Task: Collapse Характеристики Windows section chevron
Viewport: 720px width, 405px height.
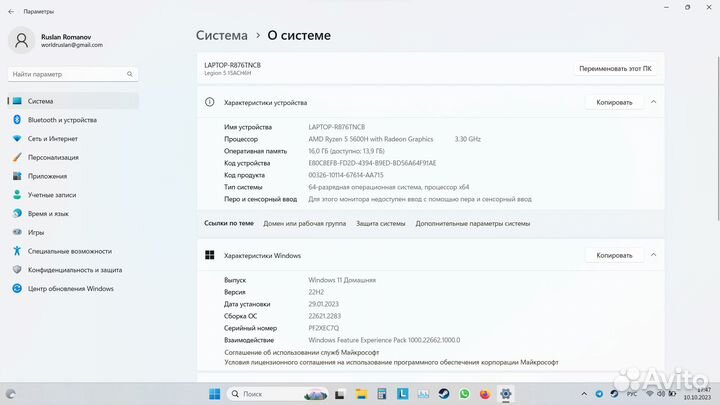Action: pyautogui.click(x=653, y=255)
